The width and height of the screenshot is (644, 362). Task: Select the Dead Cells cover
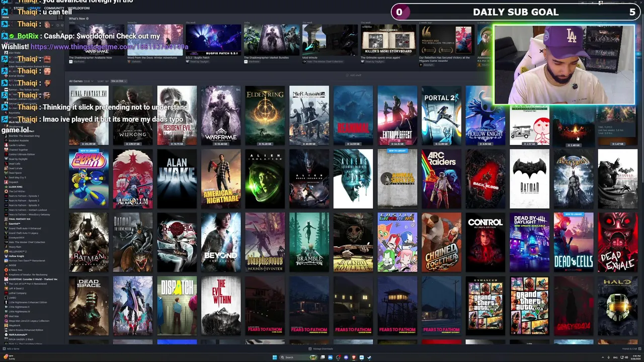tap(574, 242)
